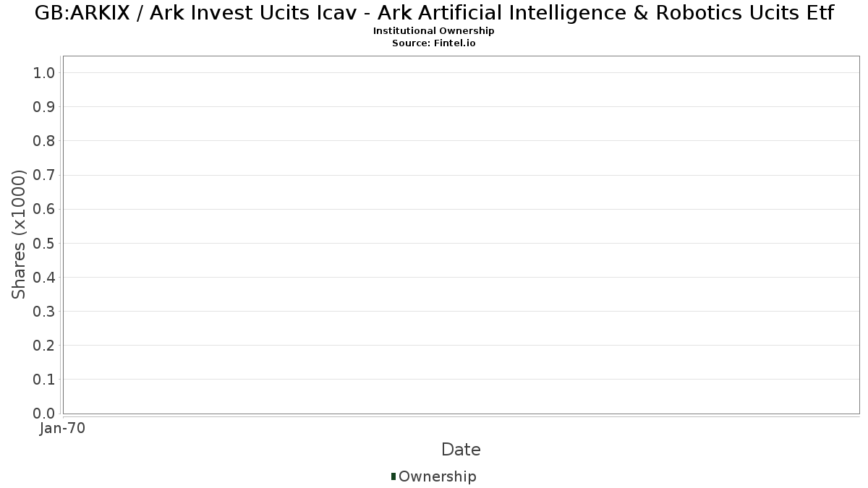
Task: Click the Shares (x1000) axis title
Action: tap(19, 234)
